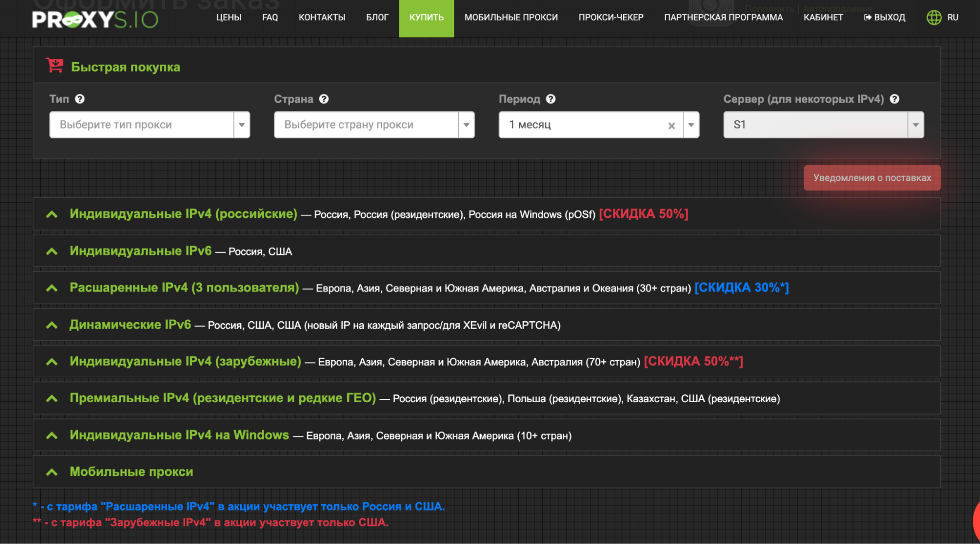Open Расшаренные IPv4 (3 пользователя) heading
980x544 pixels.
tap(184, 287)
